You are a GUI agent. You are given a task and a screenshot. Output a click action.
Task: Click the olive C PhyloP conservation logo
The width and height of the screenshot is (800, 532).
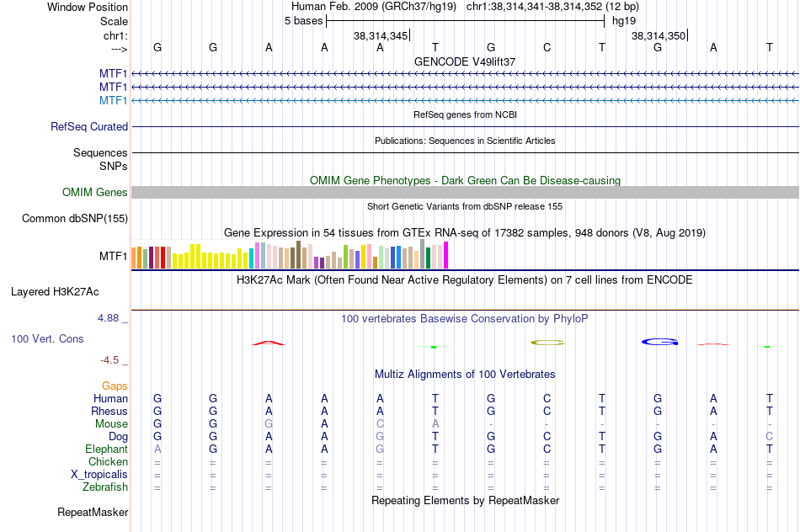pos(547,343)
